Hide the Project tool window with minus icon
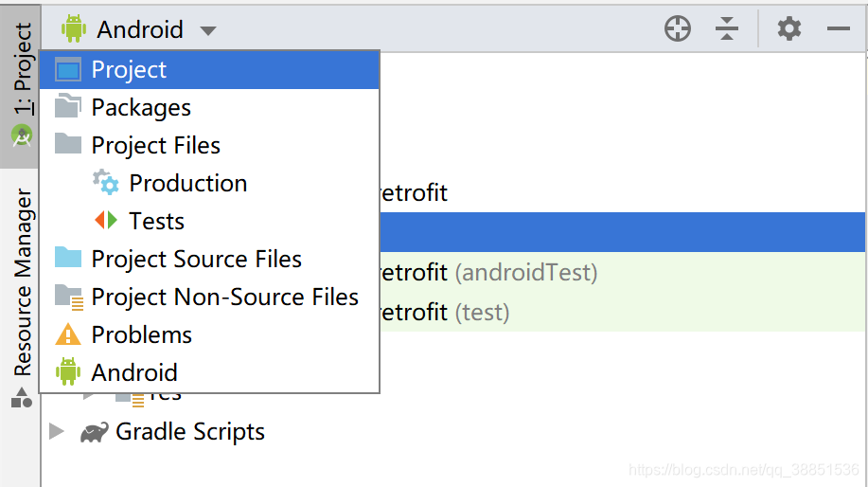The width and height of the screenshot is (868, 487). pyautogui.click(x=838, y=28)
